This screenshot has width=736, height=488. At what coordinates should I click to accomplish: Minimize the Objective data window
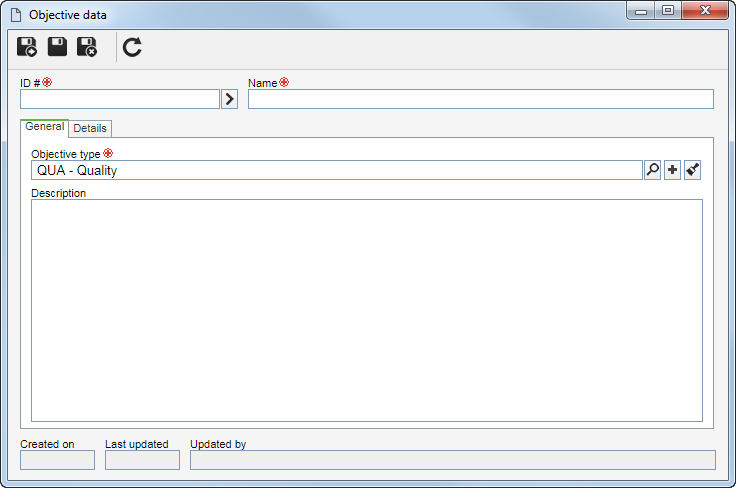coord(641,11)
